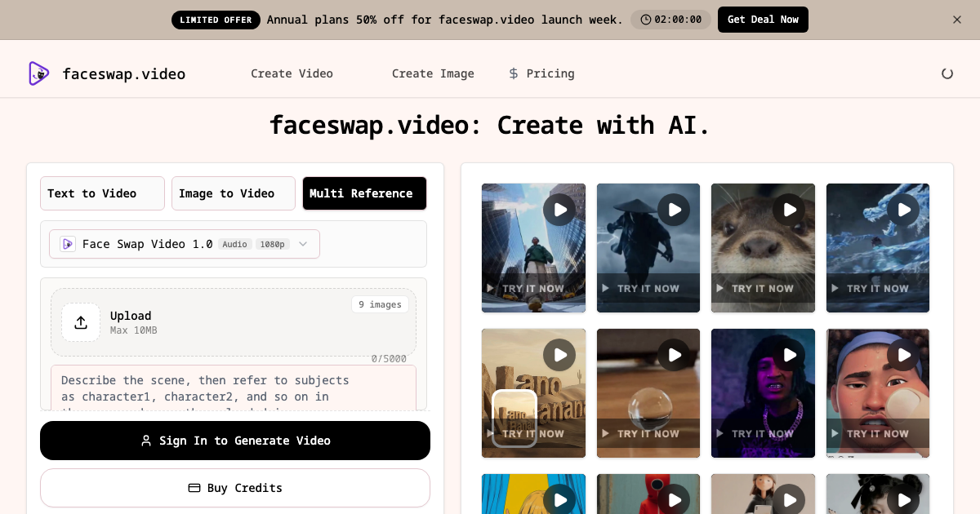Dismiss the promo banner with X
980x514 pixels.
tap(957, 20)
